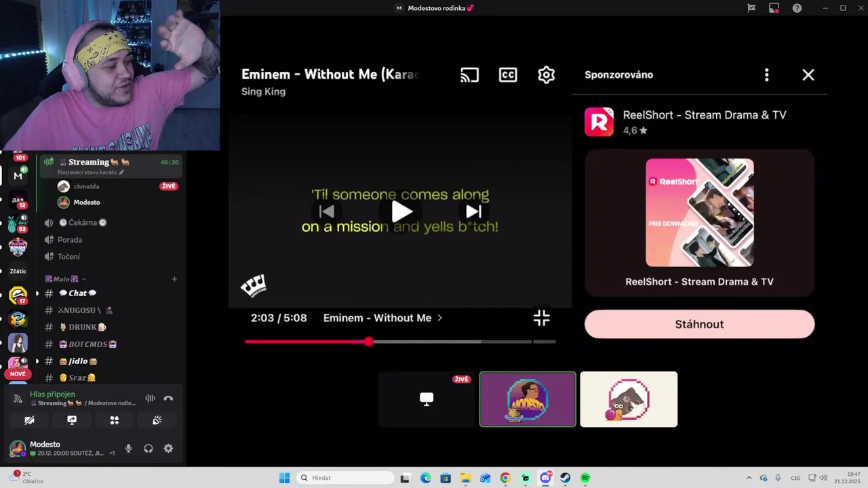Open the ReelShort ad image

coord(699,213)
